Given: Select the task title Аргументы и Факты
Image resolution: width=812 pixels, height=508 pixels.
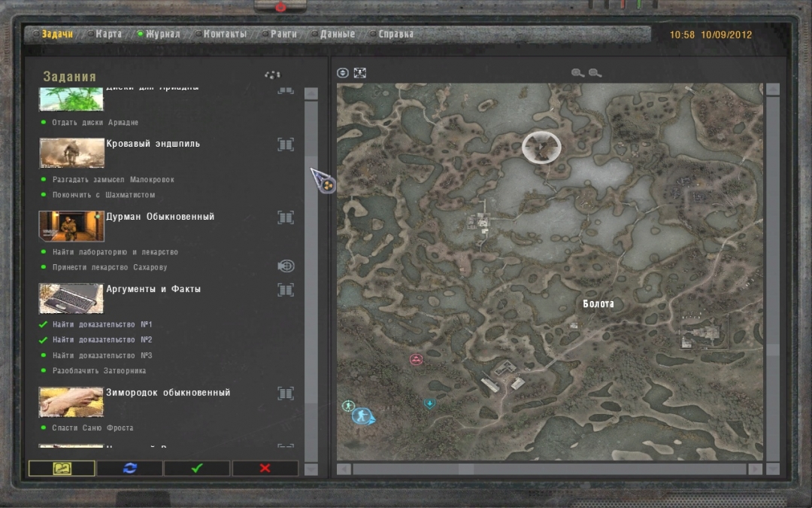Looking at the screenshot, I should [153, 289].
